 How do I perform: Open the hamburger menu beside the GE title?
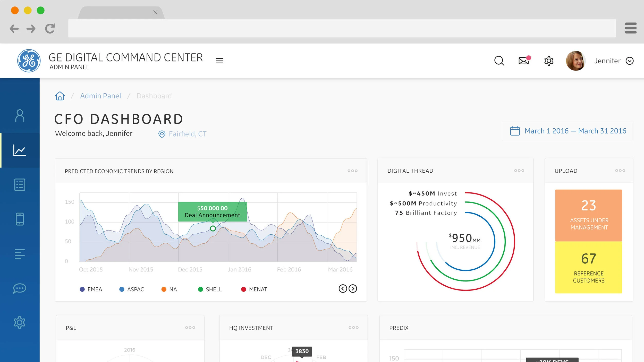220,61
